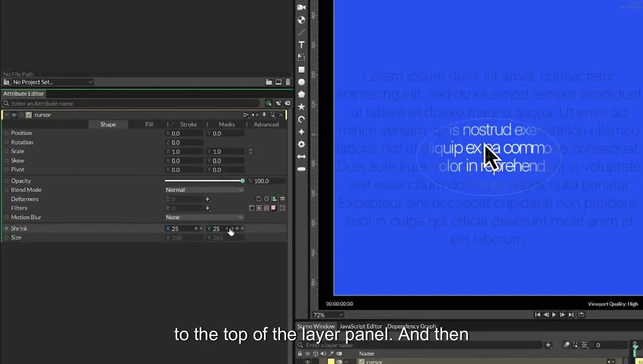The height and width of the screenshot is (364, 643).
Task: Click the Opacity slider handle
Action: pos(242,181)
